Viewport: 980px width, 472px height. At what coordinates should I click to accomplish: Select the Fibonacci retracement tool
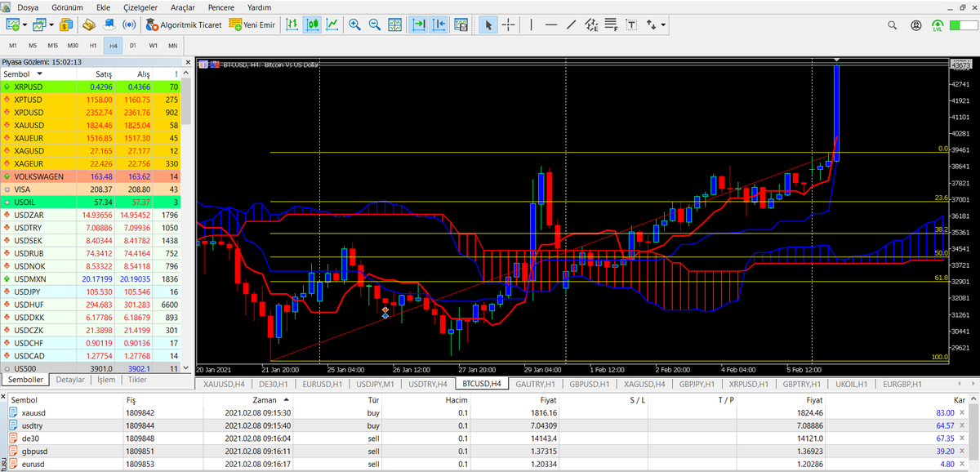coord(612,24)
